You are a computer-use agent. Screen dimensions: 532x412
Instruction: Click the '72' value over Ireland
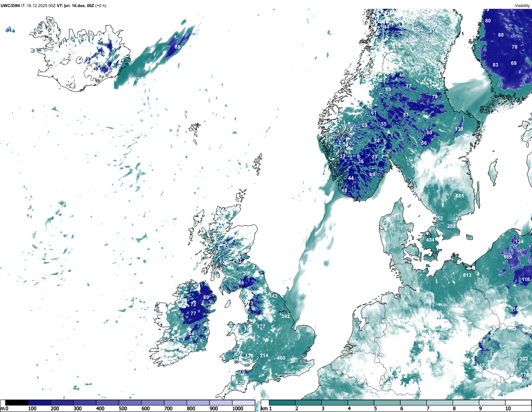(193, 304)
